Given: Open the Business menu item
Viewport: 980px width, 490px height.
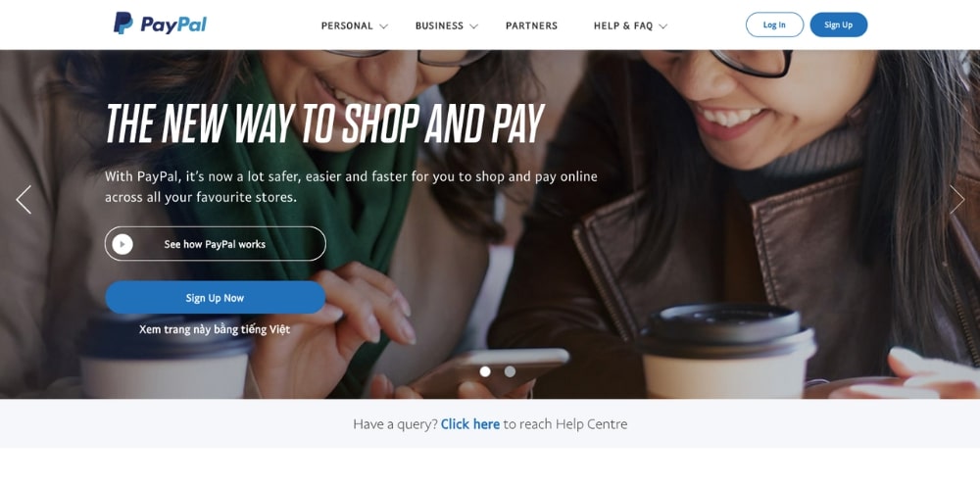Looking at the screenshot, I should [x=439, y=25].
